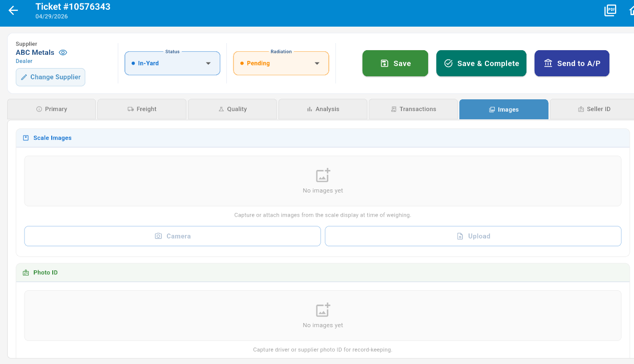Select the Images tab
634x364 pixels.
coord(504,110)
